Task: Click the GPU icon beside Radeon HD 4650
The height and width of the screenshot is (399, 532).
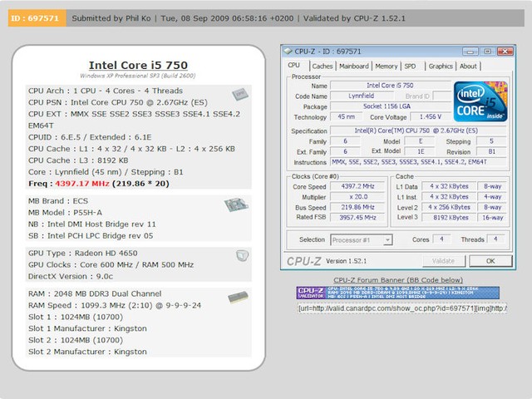Action: [241, 255]
